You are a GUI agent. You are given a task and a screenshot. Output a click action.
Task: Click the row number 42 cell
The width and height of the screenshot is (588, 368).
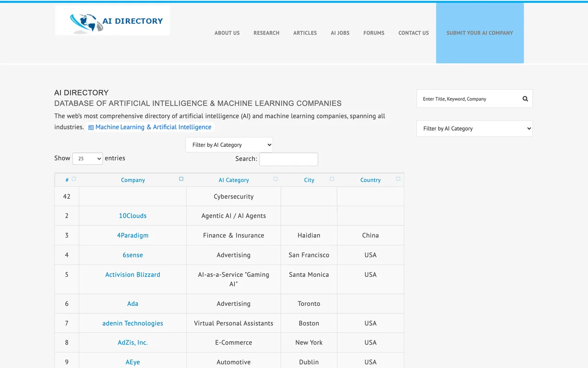pos(67,196)
